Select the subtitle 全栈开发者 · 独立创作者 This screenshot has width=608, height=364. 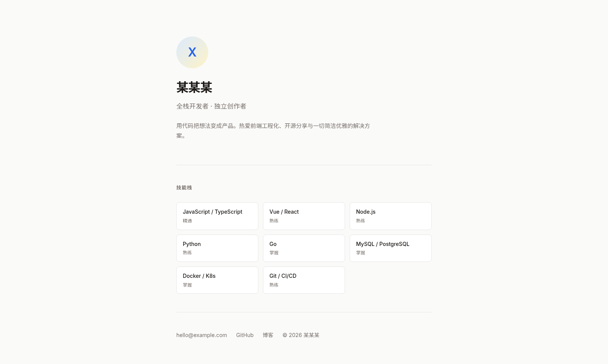coord(211,106)
